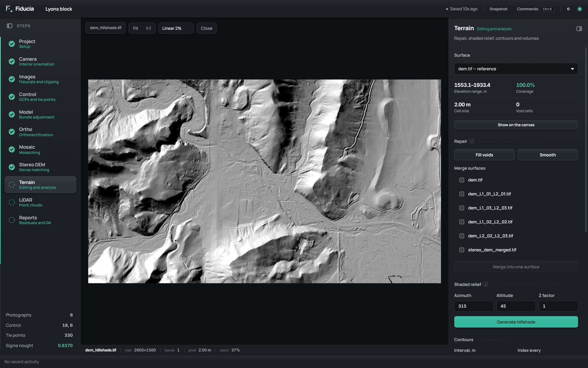The image size is (588, 368).
Task: Click the Fiducia logo icon
Action: click(x=9, y=9)
